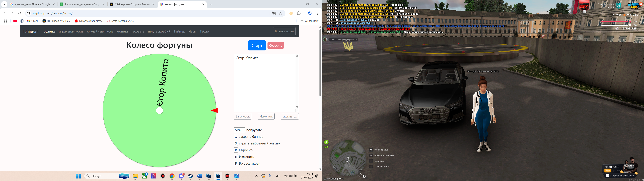Open the YouTube bookmark icon
The height and width of the screenshot is (181, 644).
15,21
